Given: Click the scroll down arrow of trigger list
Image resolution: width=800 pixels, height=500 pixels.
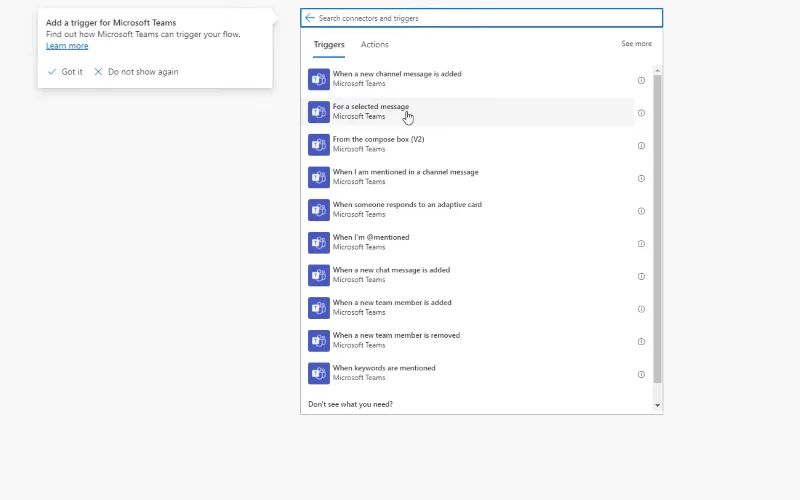Looking at the screenshot, I should point(657,405).
